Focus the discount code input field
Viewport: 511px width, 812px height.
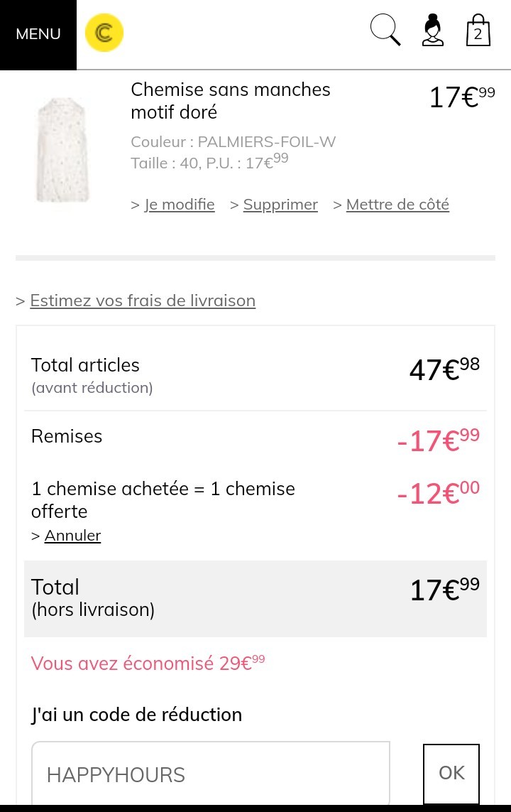point(211,774)
